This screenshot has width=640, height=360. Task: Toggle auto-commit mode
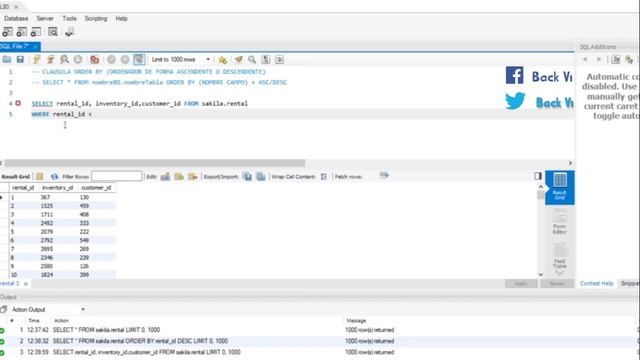pos(139,60)
